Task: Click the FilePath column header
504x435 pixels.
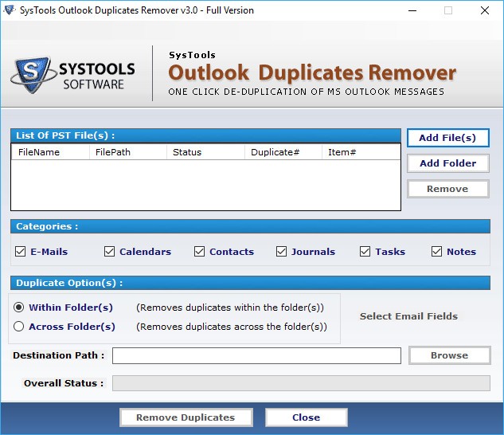Action: pyautogui.click(x=128, y=152)
